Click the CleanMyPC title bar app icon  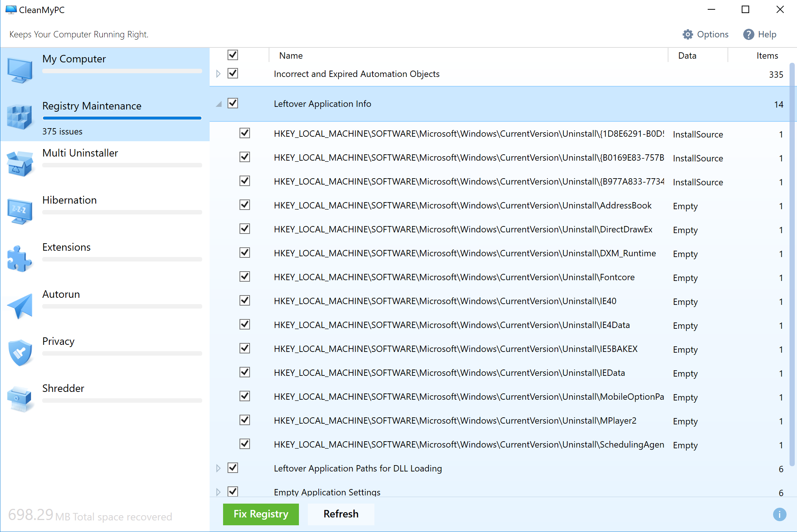tap(11, 9)
